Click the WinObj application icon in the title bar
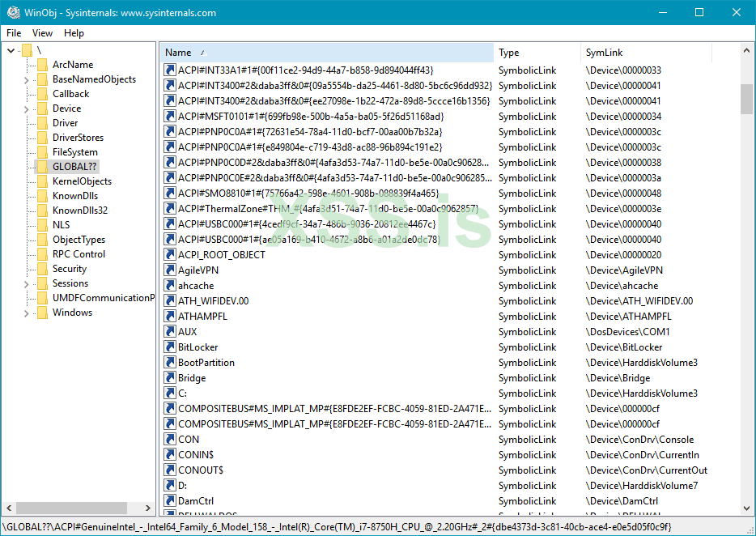 [x=14, y=12]
